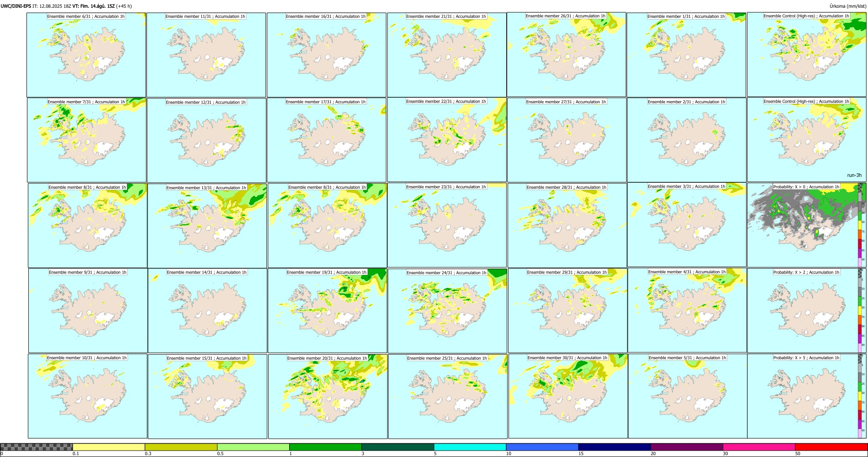Click the 20 tick label on bottom legend
The height and width of the screenshot is (457, 868).
point(653,454)
